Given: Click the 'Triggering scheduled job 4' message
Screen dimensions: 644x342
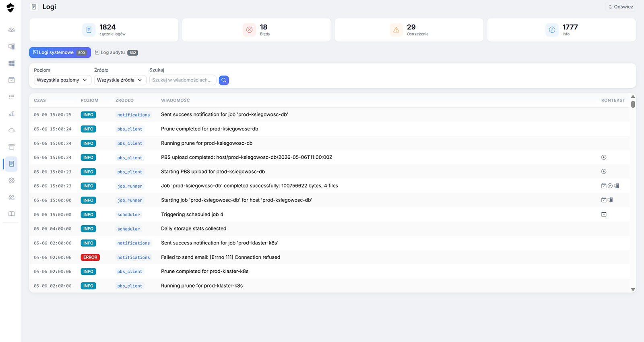Looking at the screenshot, I should pos(192,214).
